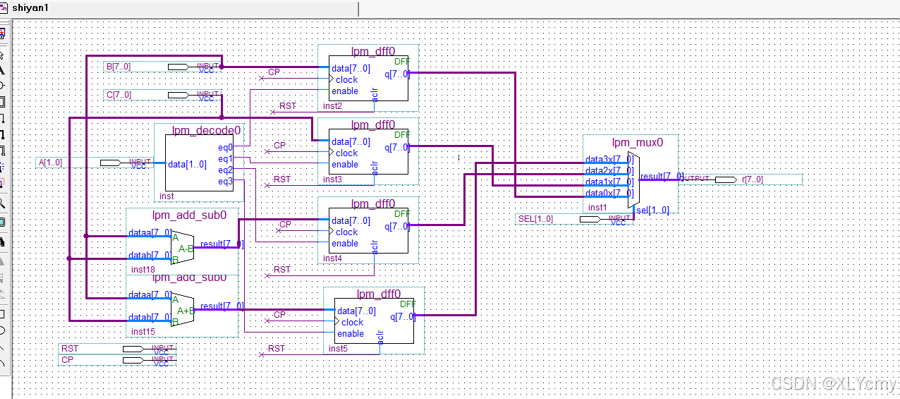
Task: Click the eq3 port of lpm_decode0
Action: [226, 181]
